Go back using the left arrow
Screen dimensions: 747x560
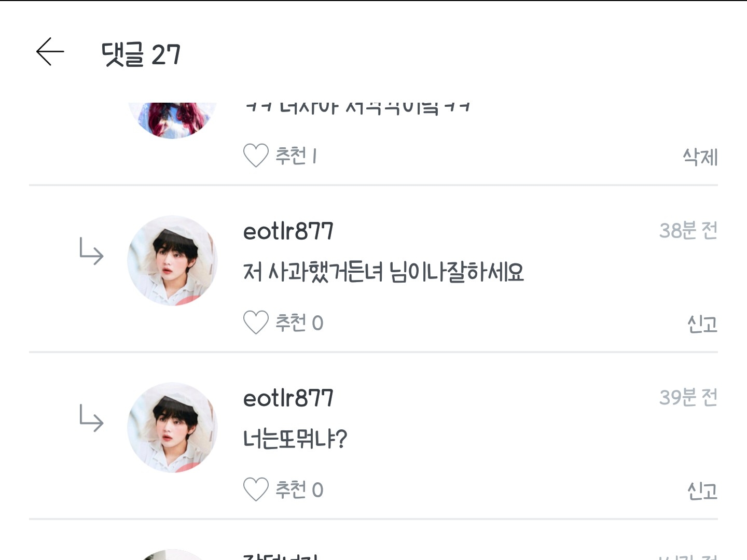(x=50, y=52)
